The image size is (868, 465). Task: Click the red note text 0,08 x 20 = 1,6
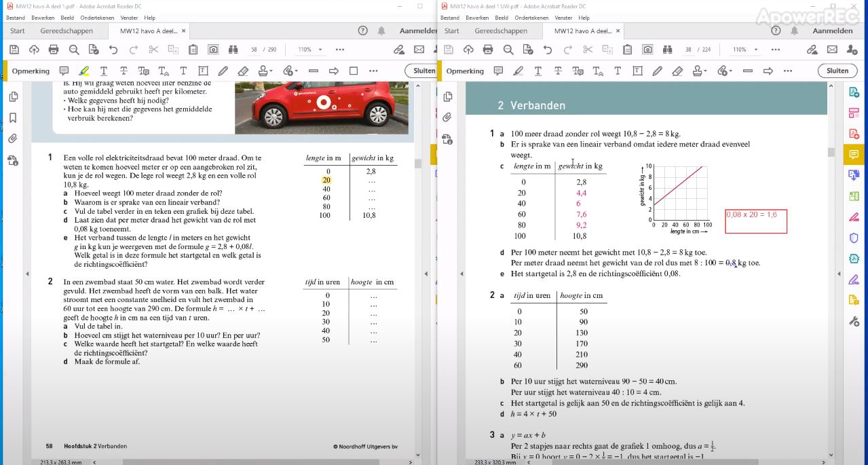coord(752,215)
